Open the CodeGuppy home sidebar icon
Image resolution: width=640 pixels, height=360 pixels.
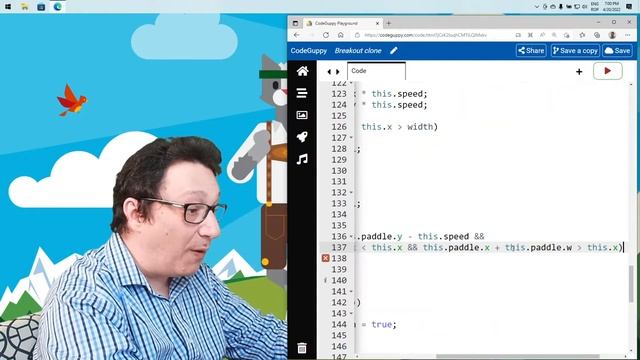302,71
